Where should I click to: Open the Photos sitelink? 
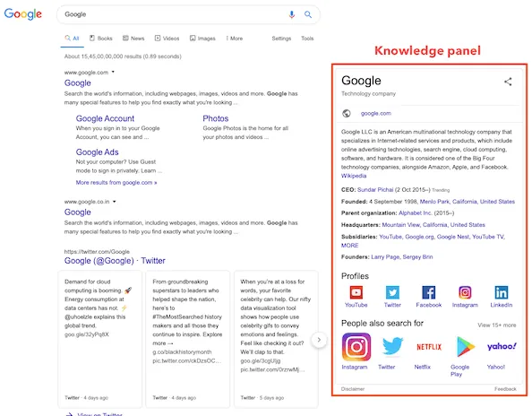(216, 118)
